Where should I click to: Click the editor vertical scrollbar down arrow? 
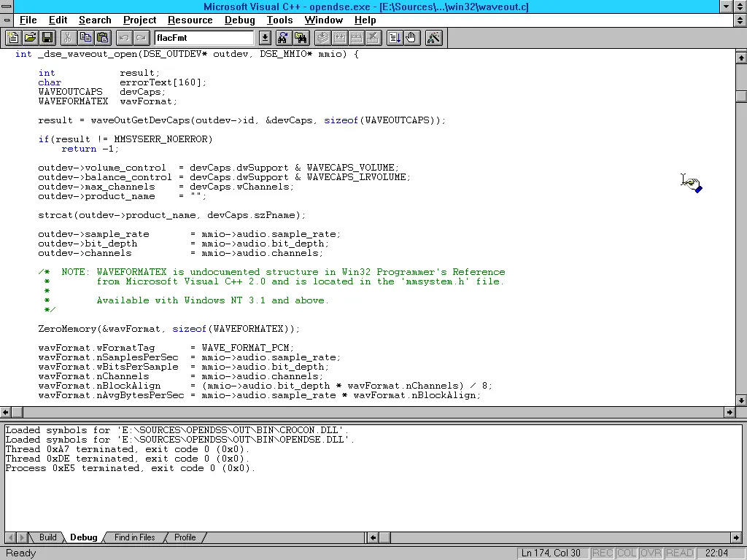click(741, 400)
